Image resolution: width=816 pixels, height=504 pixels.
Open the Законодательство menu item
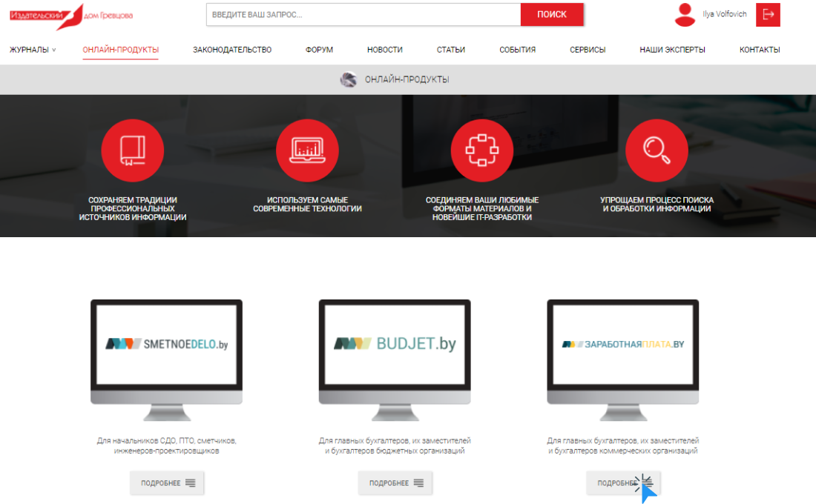[x=232, y=50]
